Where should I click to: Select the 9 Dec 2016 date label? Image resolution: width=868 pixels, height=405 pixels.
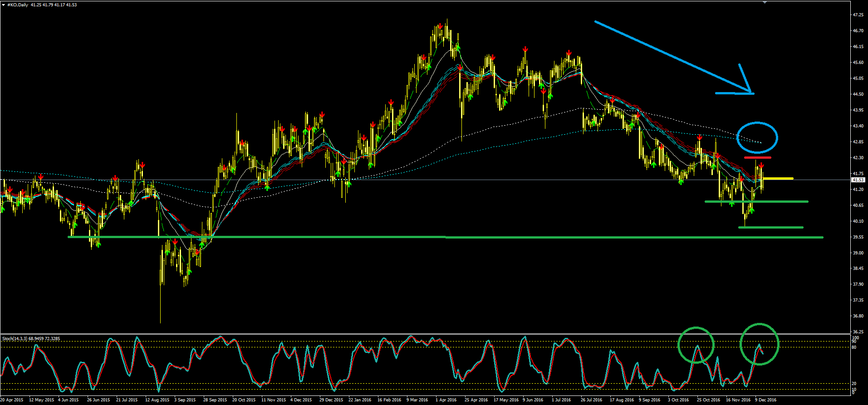[765, 400]
